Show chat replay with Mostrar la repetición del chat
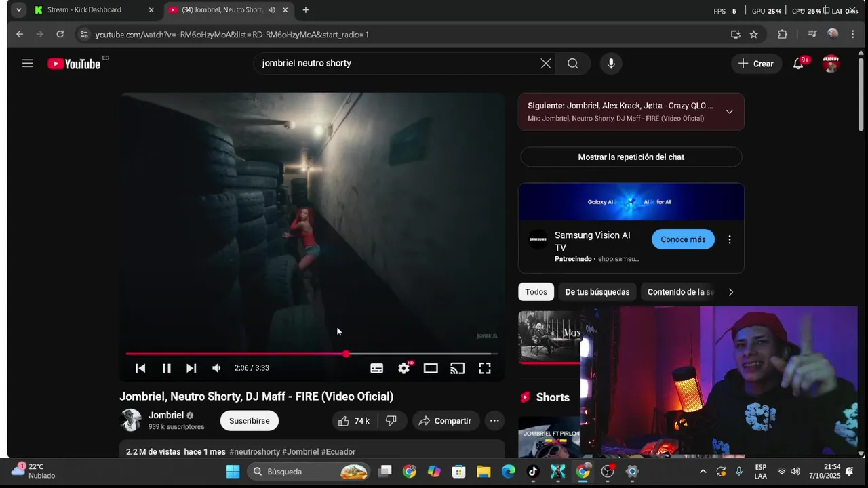868x488 pixels. tap(631, 157)
